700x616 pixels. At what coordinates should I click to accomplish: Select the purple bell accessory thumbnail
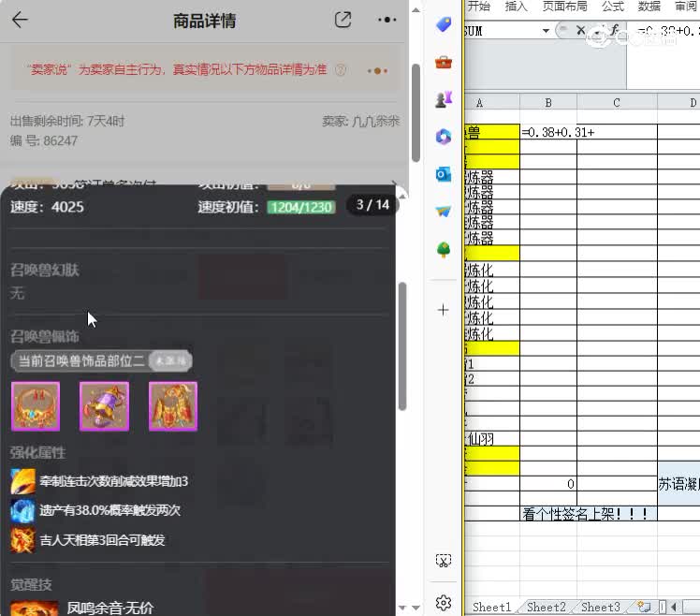[105, 406]
